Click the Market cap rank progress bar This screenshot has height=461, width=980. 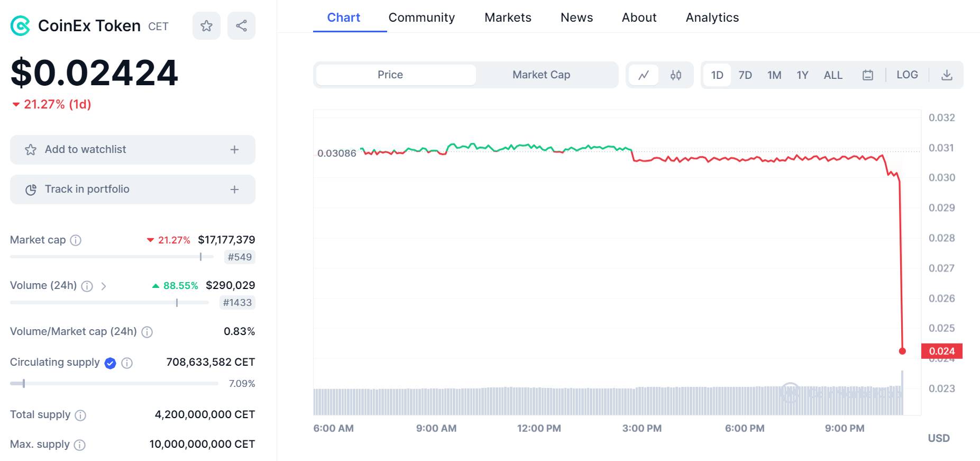(112, 257)
